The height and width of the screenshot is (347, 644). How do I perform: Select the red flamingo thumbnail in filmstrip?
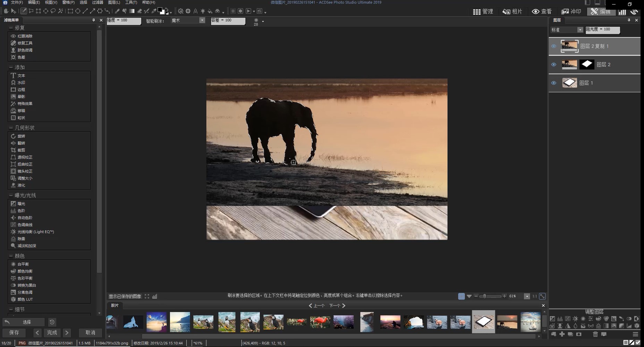[320, 322]
